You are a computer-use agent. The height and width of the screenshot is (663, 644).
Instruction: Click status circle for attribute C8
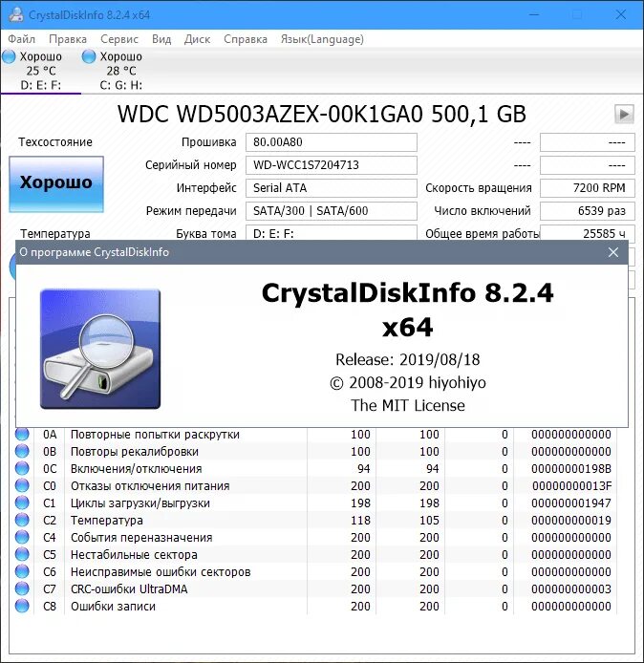pyautogui.click(x=22, y=606)
